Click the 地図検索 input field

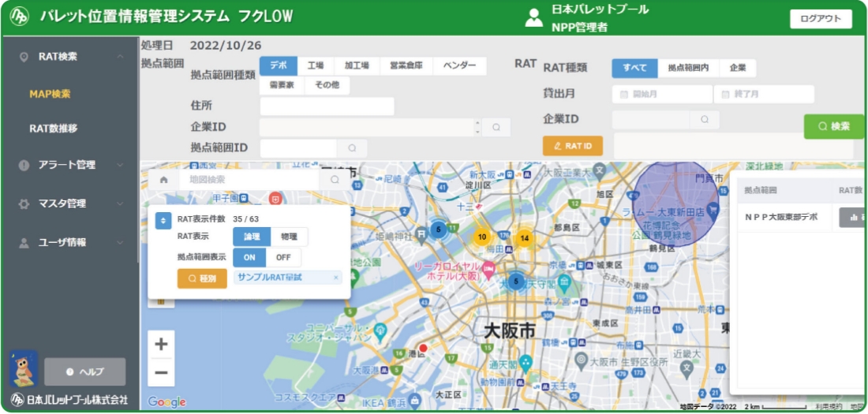[x=249, y=180]
